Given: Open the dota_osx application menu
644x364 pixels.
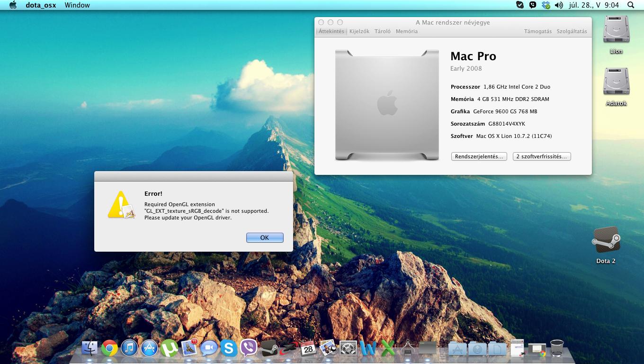Looking at the screenshot, I should pyautogui.click(x=41, y=5).
